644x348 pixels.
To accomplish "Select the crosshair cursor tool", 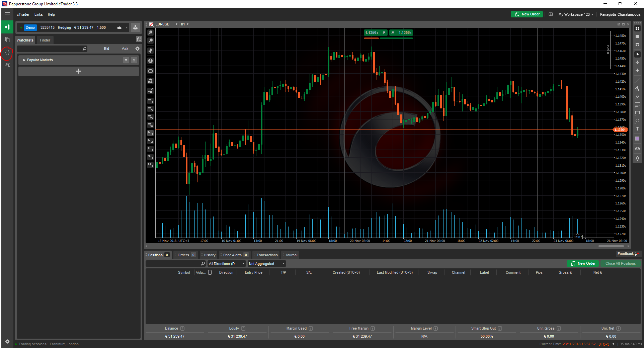I will click(x=637, y=63).
